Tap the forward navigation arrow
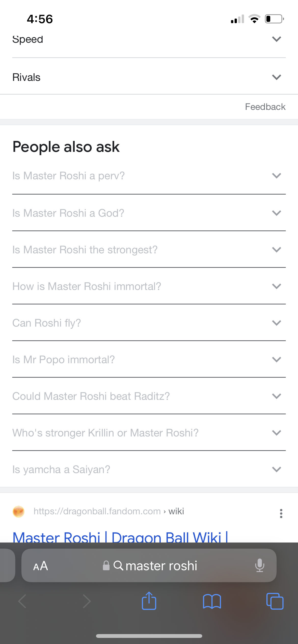 pyautogui.click(x=87, y=601)
